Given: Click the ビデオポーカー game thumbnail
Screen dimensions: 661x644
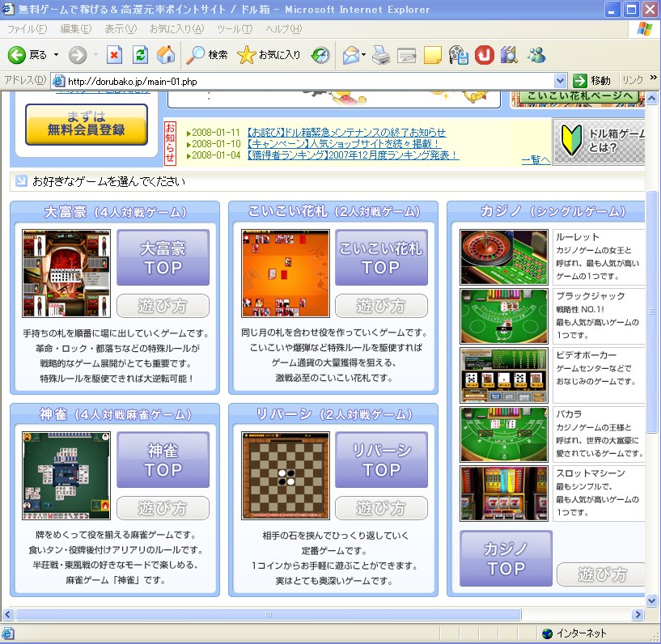Looking at the screenshot, I should pos(504,375).
